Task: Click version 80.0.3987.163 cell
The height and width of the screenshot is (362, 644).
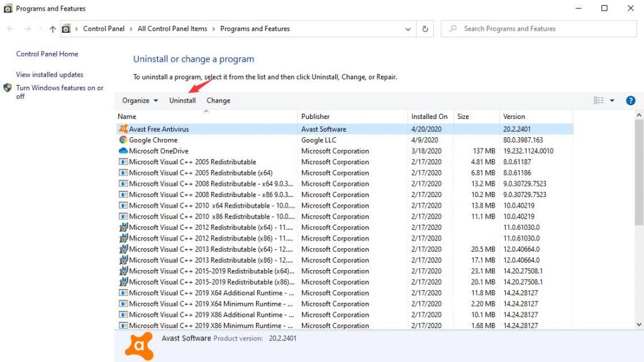Action: (523, 140)
